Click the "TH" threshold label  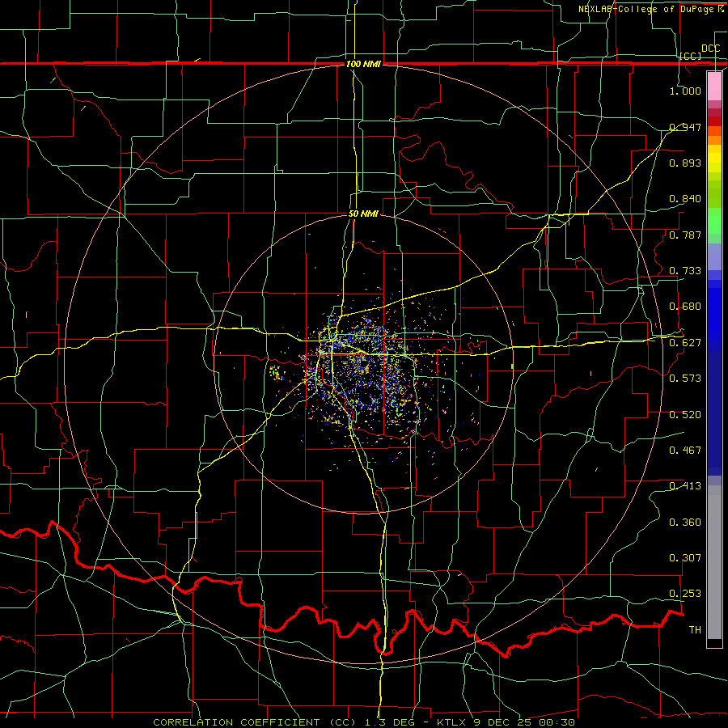click(x=695, y=630)
